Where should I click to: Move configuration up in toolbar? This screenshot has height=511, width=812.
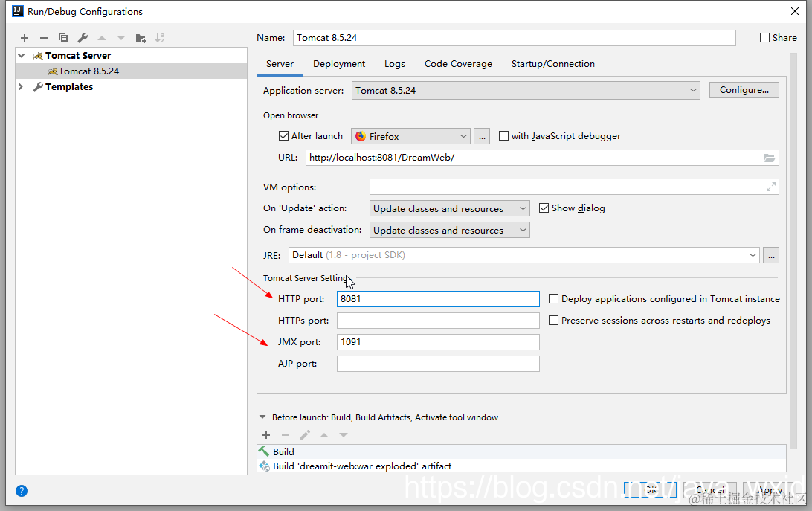click(102, 38)
